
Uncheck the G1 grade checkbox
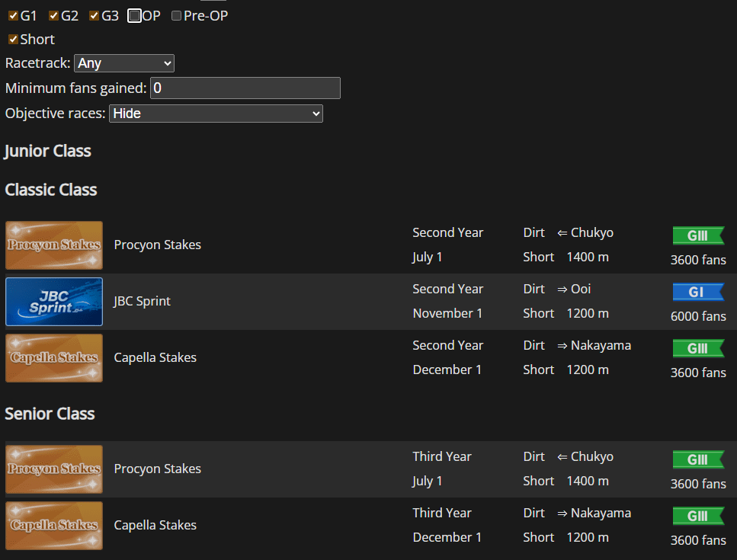tap(14, 16)
